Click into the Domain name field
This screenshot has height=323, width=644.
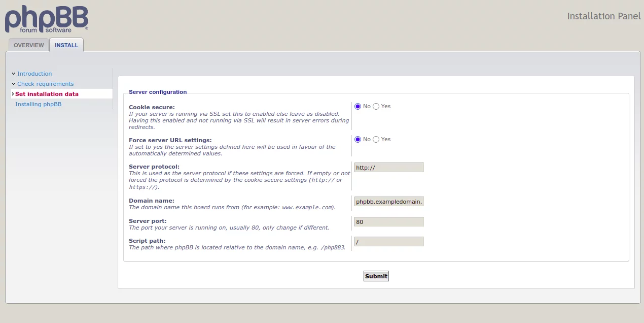(388, 202)
